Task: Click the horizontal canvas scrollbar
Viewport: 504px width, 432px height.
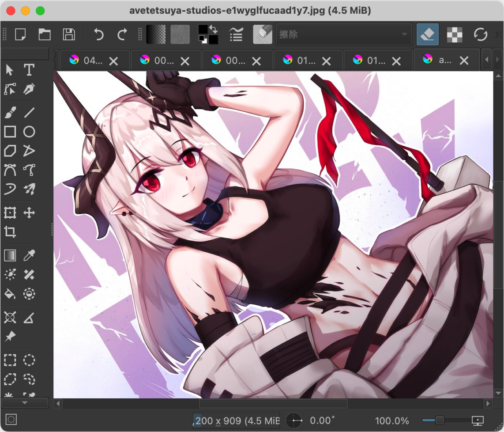Action: (273, 403)
